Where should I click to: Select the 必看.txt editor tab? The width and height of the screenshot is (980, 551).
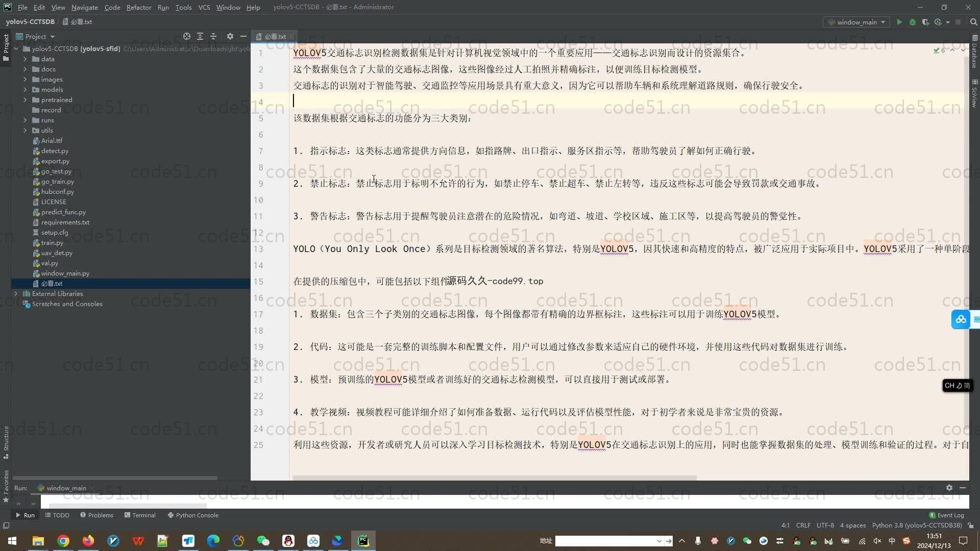pos(275,36)
